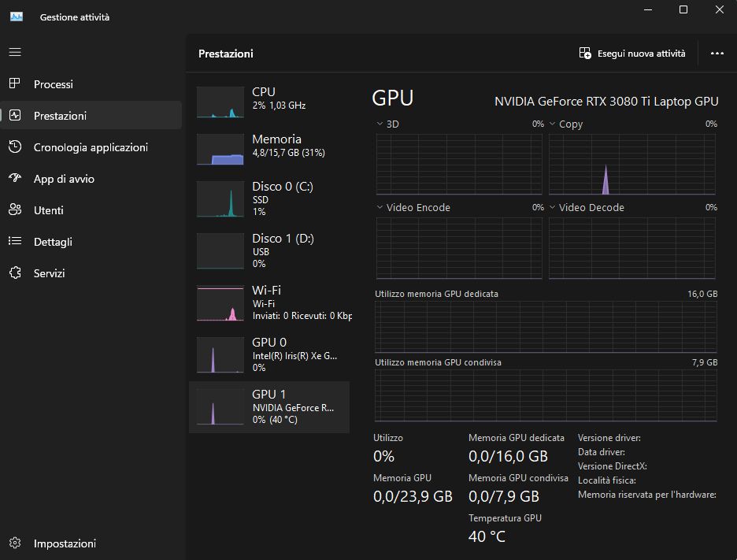
Task: Click the Cronologia applicazioni history icon
Action: pos(15,147)
